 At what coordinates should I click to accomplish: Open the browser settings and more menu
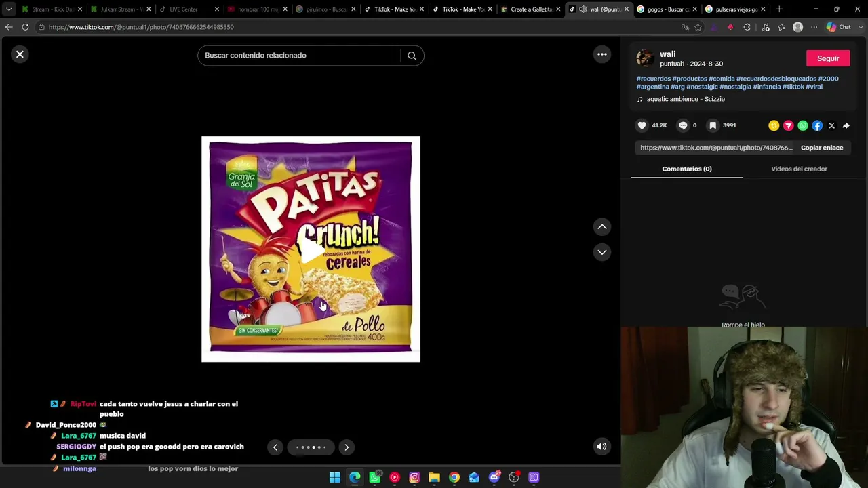814,27
